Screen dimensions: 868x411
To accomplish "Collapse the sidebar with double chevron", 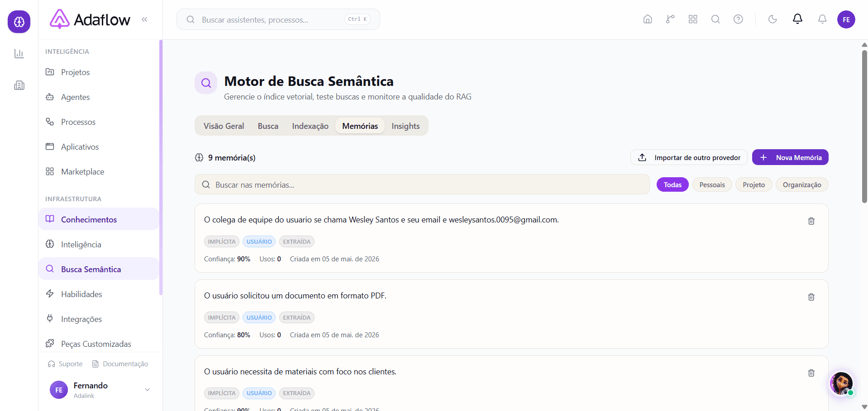I will click(144, 19).
